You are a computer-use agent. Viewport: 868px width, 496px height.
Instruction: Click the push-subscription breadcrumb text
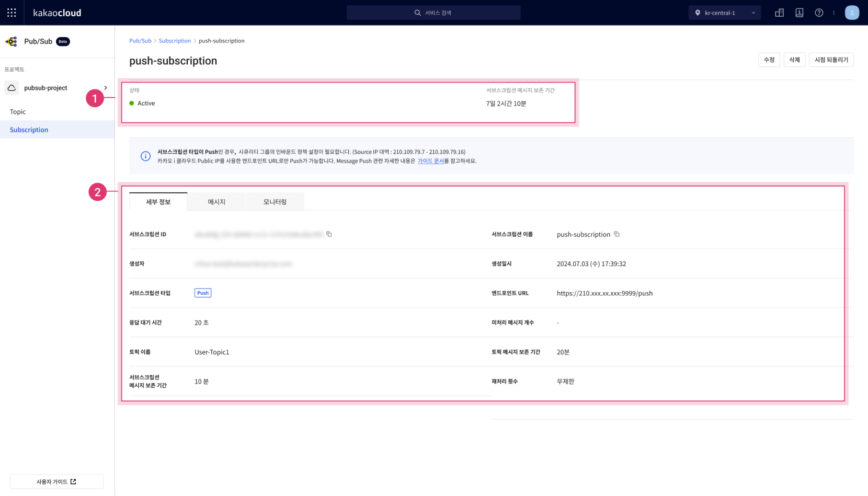[221, 41]
